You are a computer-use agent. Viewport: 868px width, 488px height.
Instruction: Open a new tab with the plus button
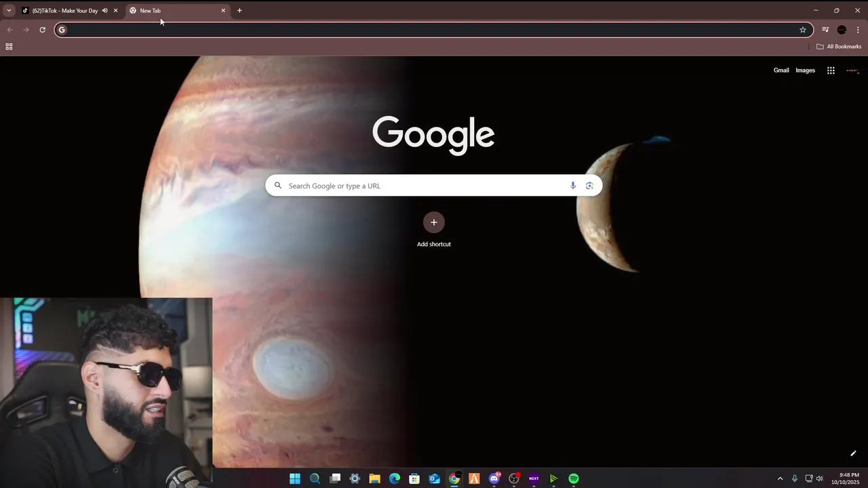tap(239, 11)
